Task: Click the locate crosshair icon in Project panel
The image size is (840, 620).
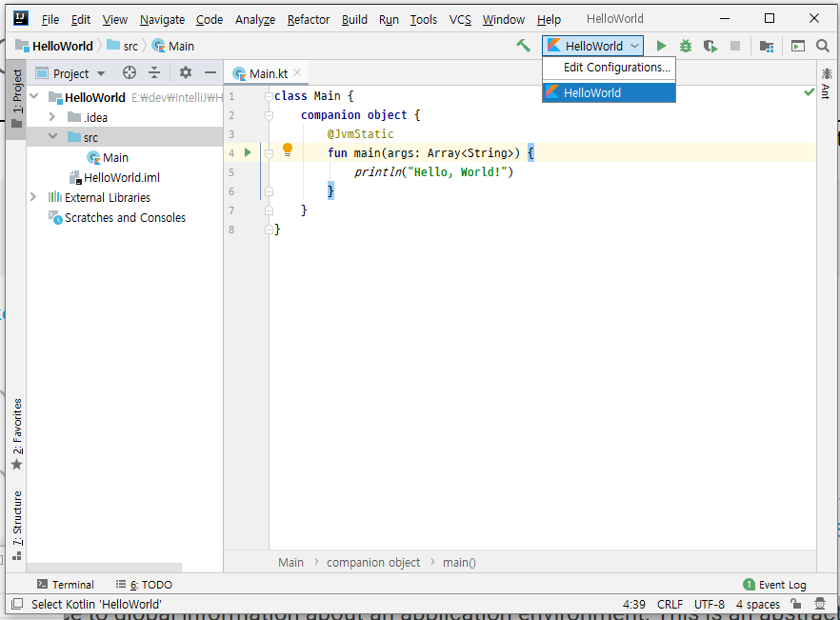Action: pos(130,73)
